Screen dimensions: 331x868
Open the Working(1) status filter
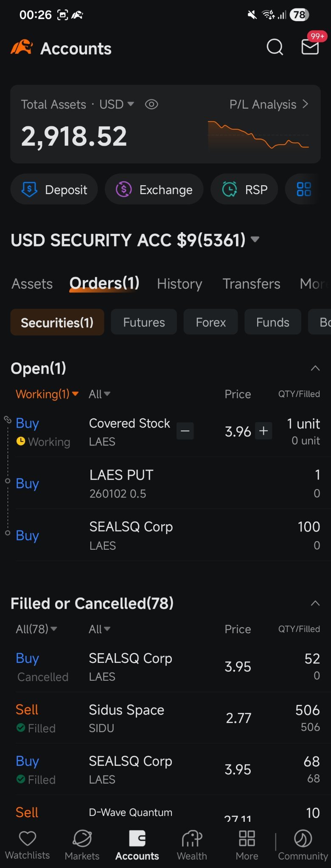point(47,394)
